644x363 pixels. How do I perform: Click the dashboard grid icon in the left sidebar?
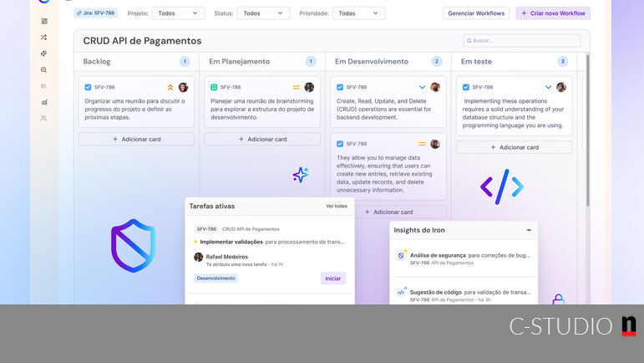tap(44, 21)
